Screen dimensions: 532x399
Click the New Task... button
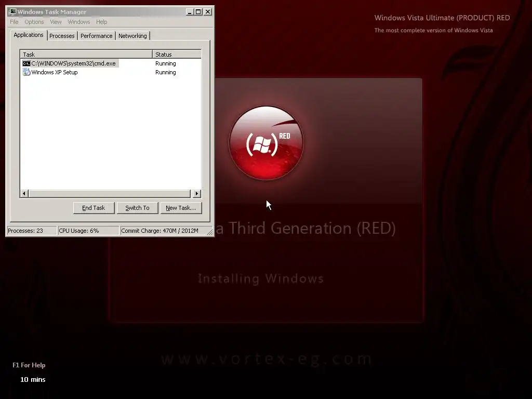(181, 208)
